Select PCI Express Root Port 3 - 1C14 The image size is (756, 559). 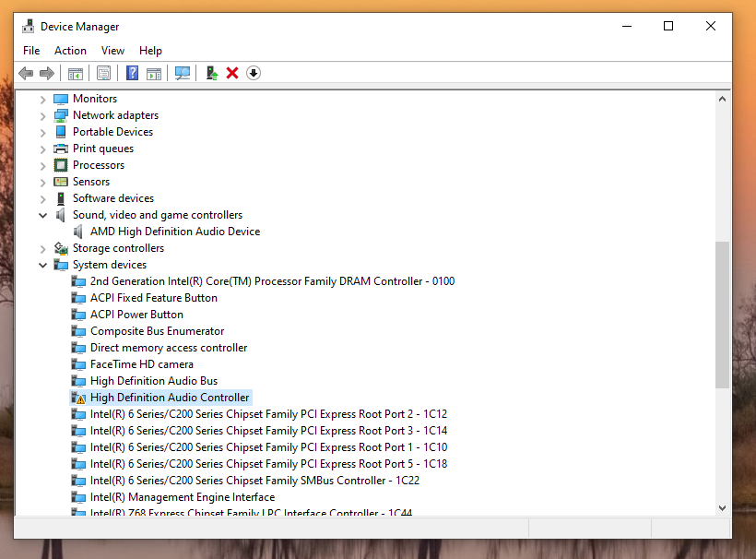[268, 431]
